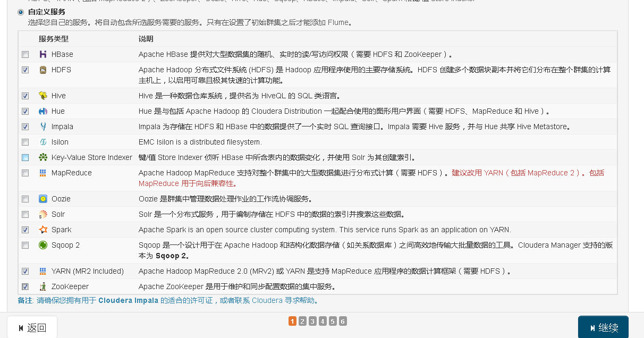
Task: Click the HBase service icon
Action: click(x=43, y=54)
